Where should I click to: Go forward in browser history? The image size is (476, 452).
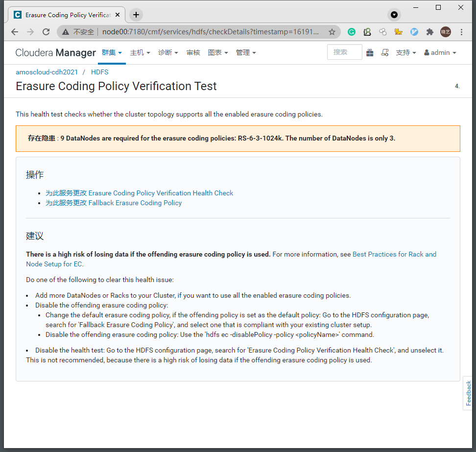point(30,32)
